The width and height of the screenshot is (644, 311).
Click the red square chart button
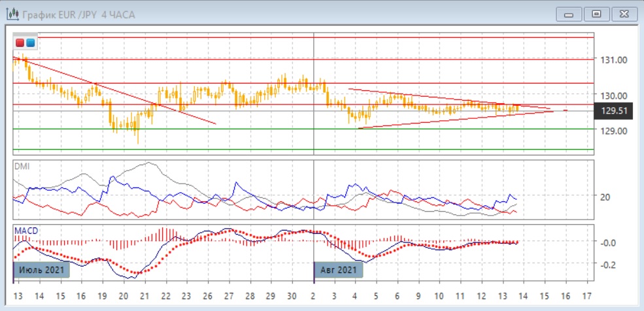pyautogui.click(x=20, y=43)
